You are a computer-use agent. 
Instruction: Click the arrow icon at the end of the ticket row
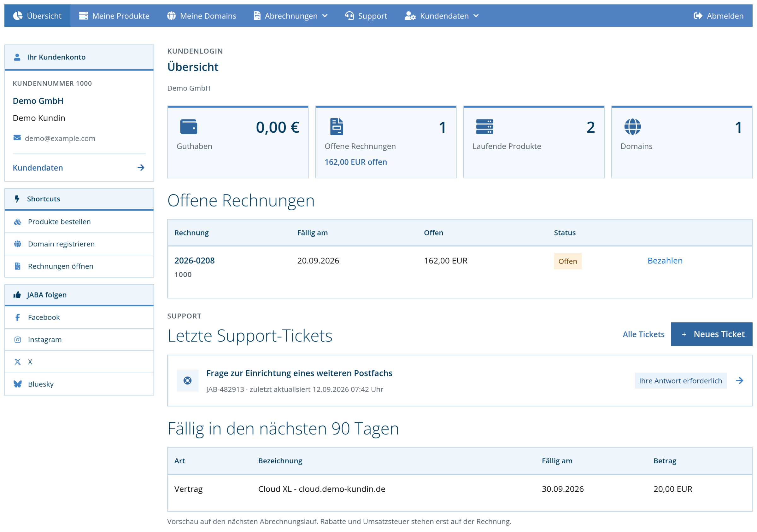coord(740,380)
